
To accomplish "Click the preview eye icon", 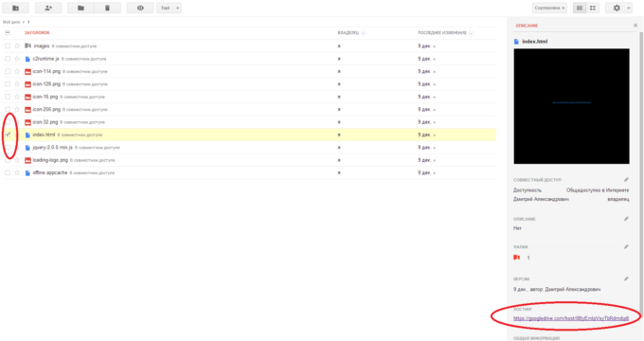I will coord(140,8).
